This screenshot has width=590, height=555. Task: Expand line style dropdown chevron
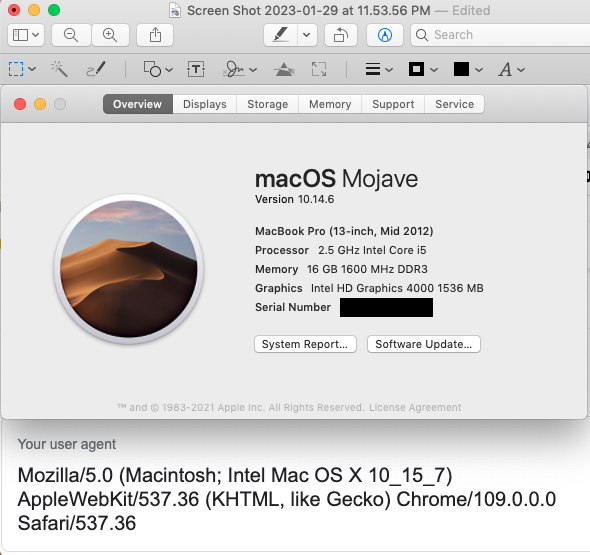point(389,70)
